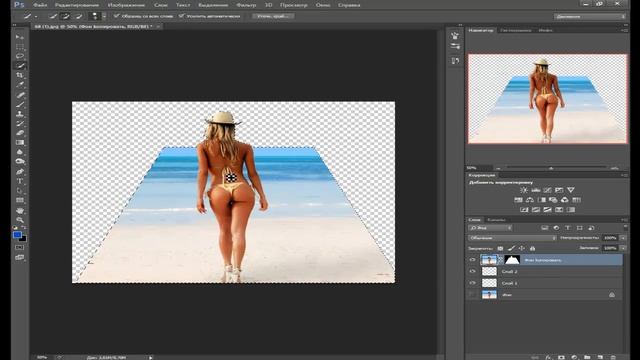This screenshot has width=640, height=360.
Task: Select the Rectangular Marquee tool
Action: pos(20,47)
